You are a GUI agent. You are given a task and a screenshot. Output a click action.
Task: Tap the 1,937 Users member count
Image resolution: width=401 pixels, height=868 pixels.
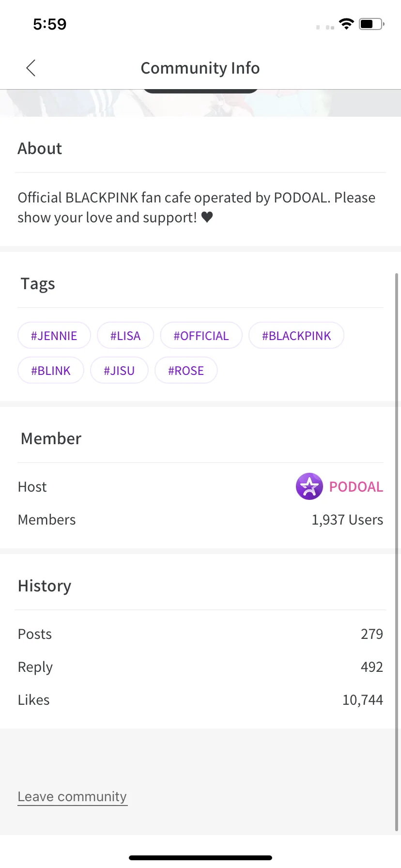coord(347,520)
